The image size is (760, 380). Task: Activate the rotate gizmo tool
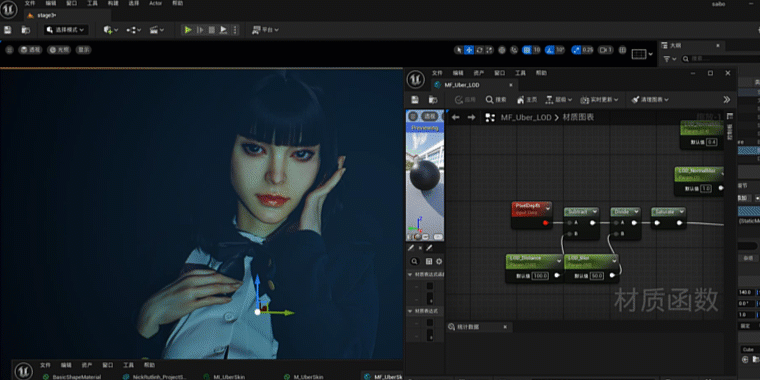pyautogui.click(x=479, y=50)
